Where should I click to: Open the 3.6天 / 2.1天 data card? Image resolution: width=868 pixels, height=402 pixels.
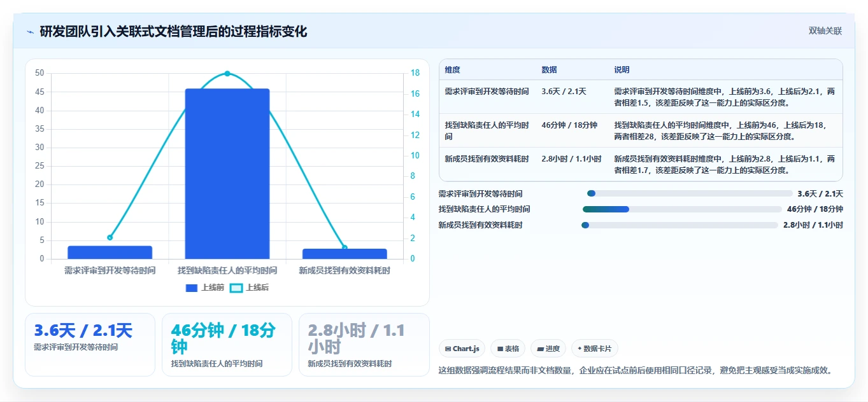tap(90, 345)
